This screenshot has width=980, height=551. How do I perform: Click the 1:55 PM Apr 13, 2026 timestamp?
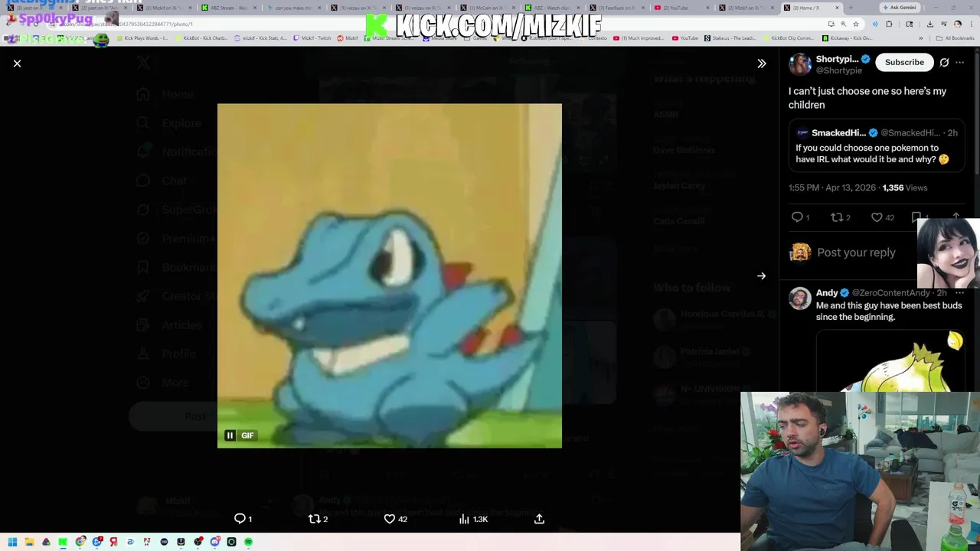pyautogui.click(x=833, y=187)
